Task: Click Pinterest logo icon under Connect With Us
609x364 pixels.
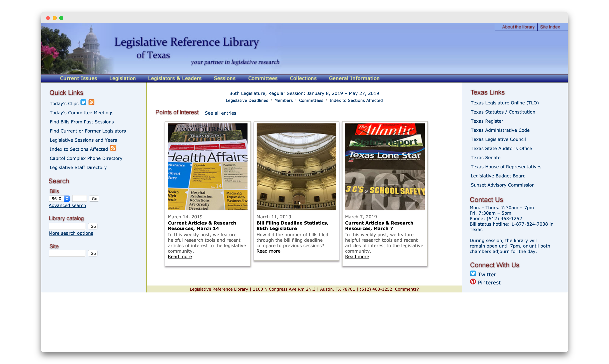Action: [473, 282]
